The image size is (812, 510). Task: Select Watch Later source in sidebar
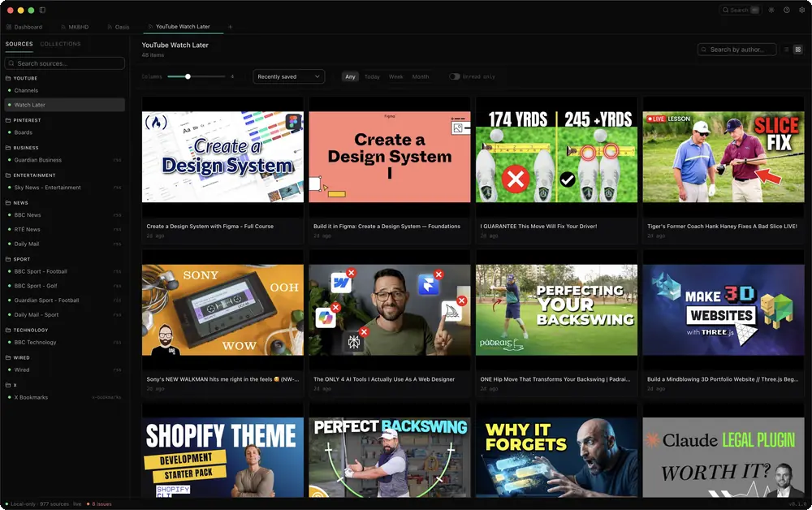point(65,105)
